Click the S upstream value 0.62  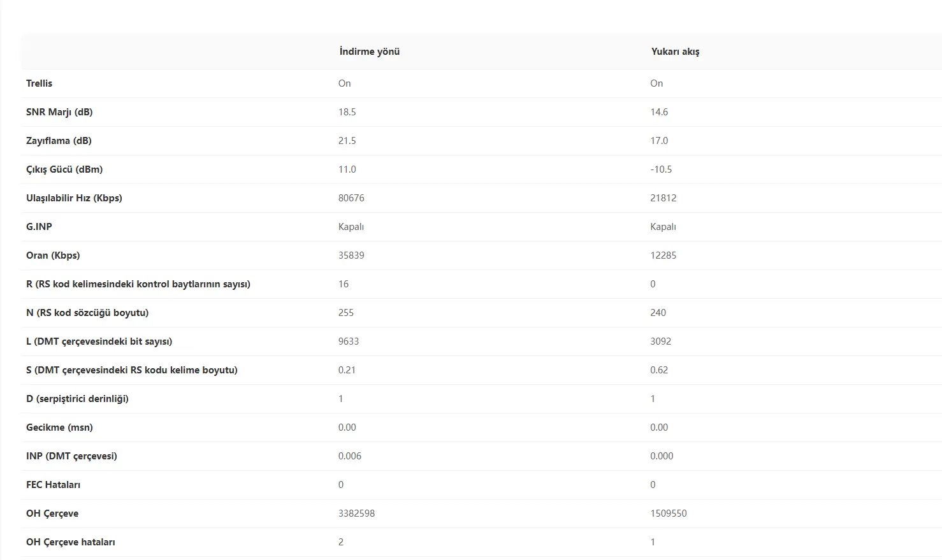(x=659, y=370)
